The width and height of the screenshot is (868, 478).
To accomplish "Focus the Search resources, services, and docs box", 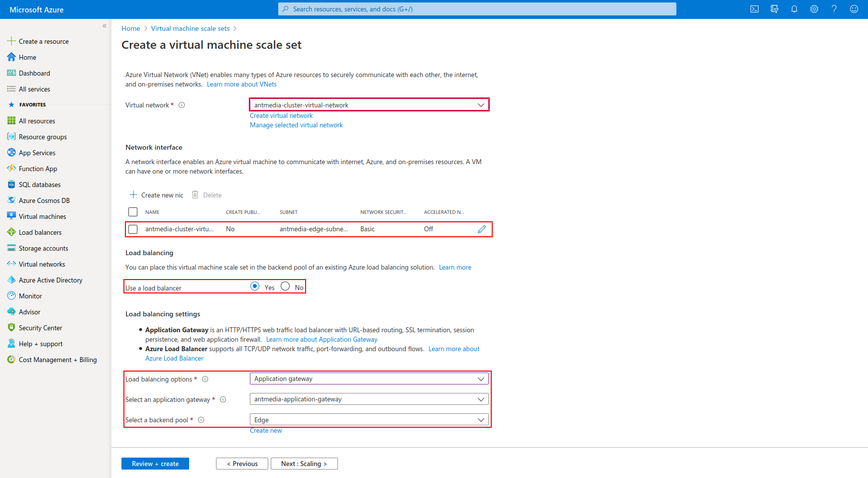I will [x=477, y=9].
